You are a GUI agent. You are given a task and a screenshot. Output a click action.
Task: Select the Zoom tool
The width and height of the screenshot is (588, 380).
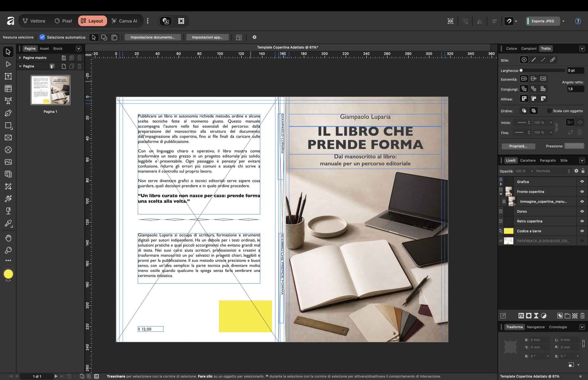8,250
